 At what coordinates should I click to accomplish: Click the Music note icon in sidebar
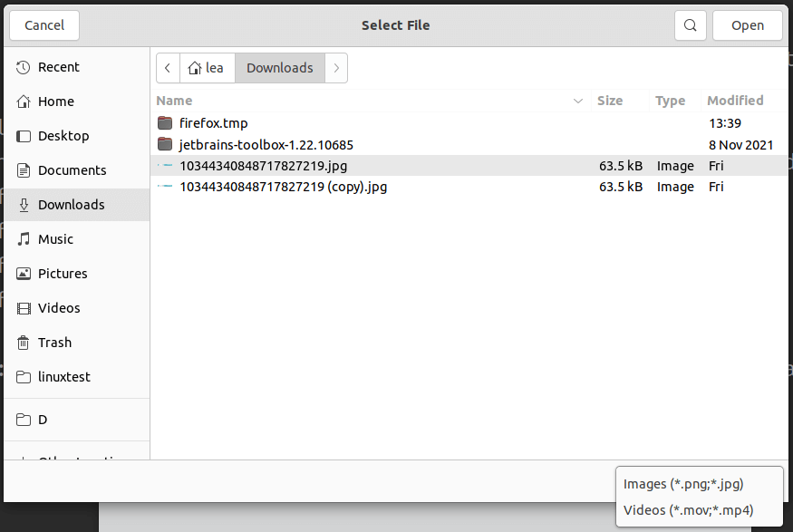(x=24, y=239)
